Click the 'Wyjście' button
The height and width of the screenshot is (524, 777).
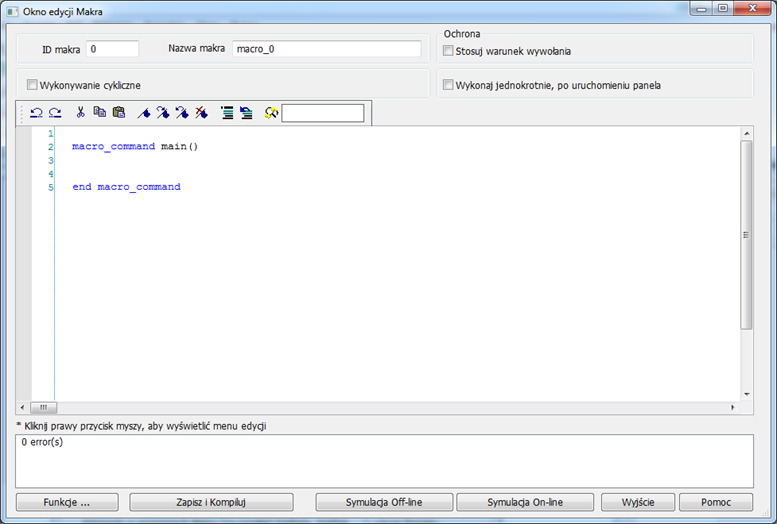(638, 502)
